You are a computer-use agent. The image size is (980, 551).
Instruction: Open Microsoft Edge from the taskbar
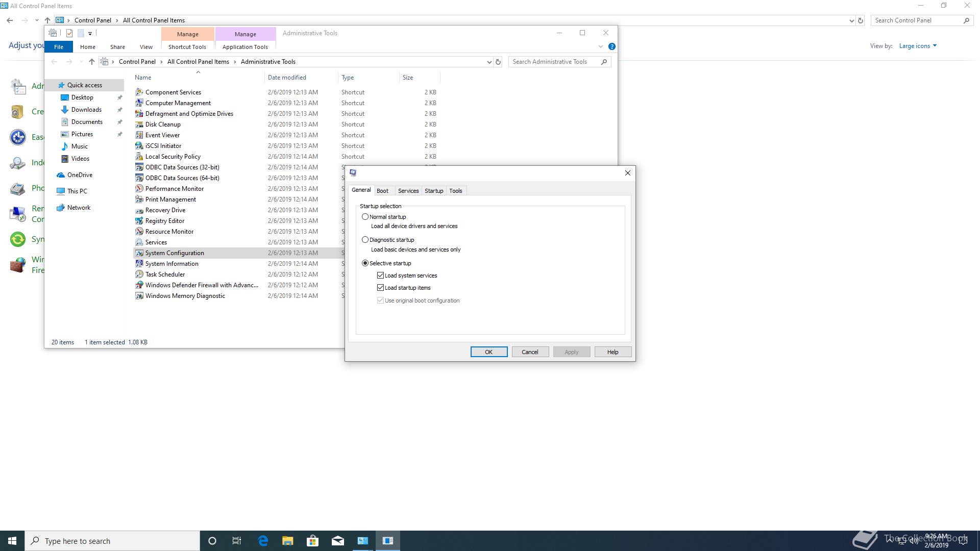click(x=263, y=541)
